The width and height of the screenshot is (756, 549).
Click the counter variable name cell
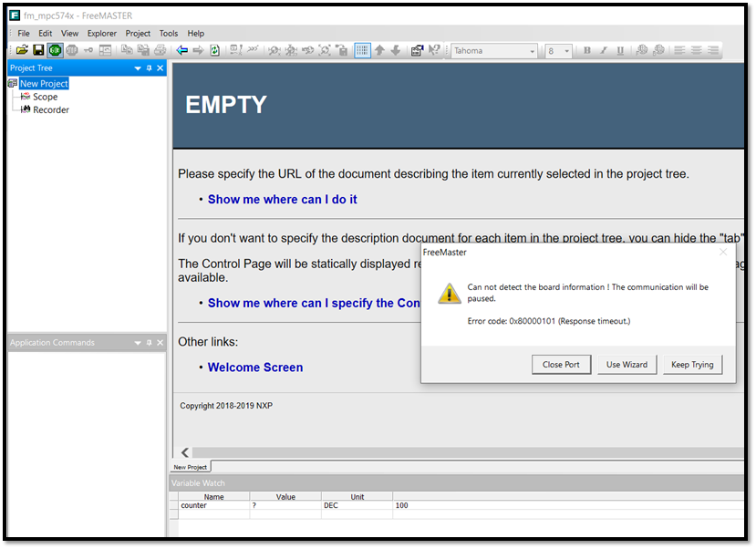coord(214,505)
